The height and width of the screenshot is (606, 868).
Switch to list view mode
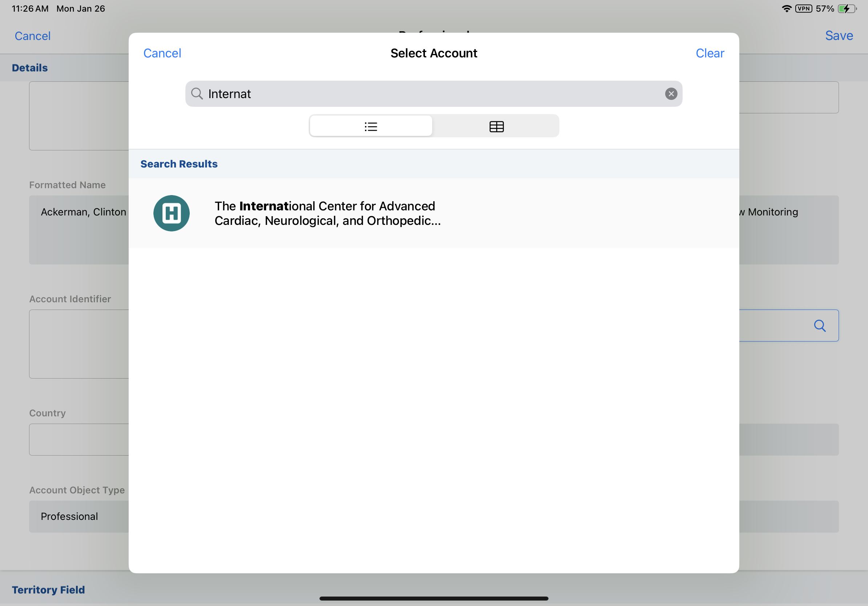[370, 126]
